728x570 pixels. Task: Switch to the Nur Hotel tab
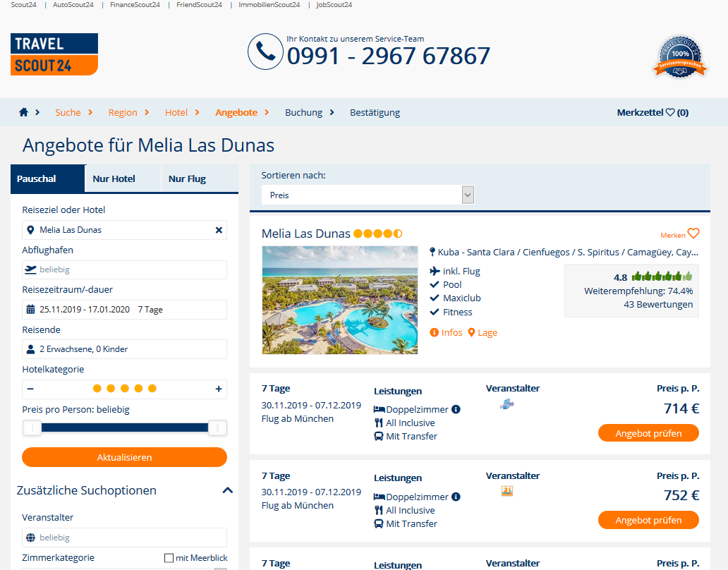[114, 178]
